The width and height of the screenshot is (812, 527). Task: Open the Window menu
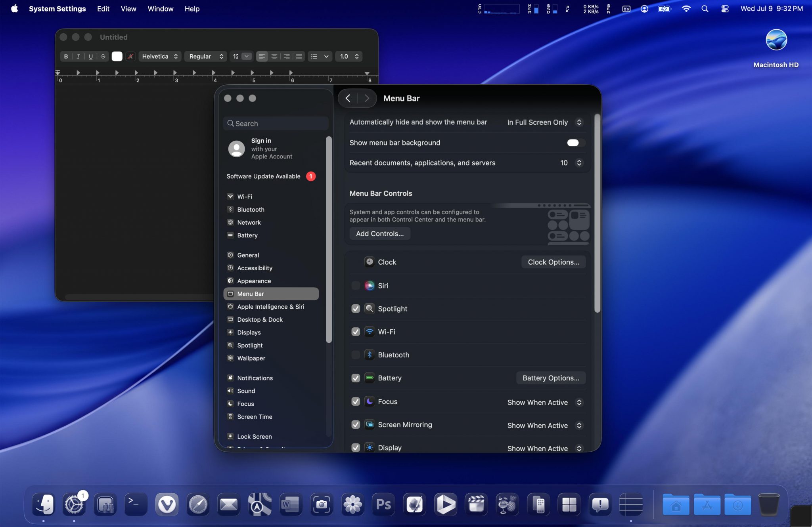click(160, 9)
